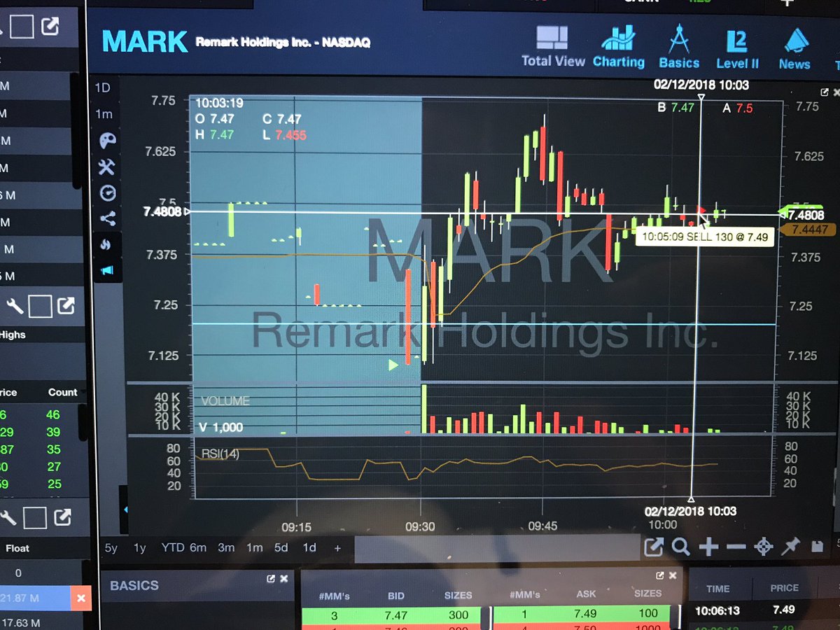Click the square box icon above the Highs list

[40, 306]
